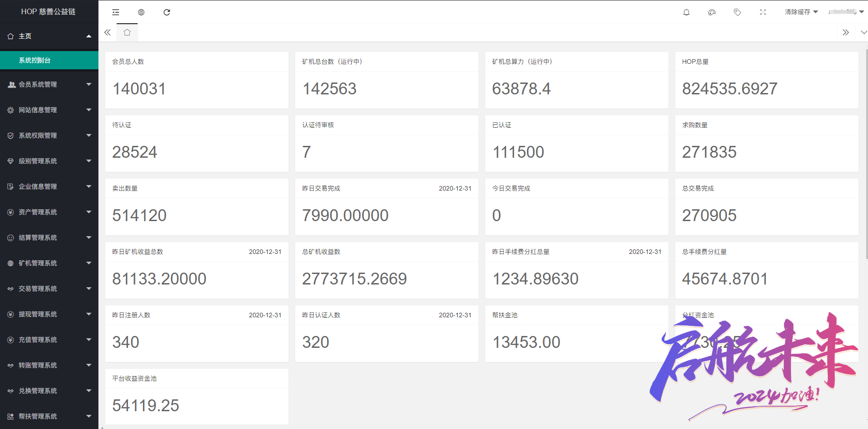The height and width of the screenshot is (429, 868).
Task: Click the vertical page scrollbar
Action: [x=866, y=155]
